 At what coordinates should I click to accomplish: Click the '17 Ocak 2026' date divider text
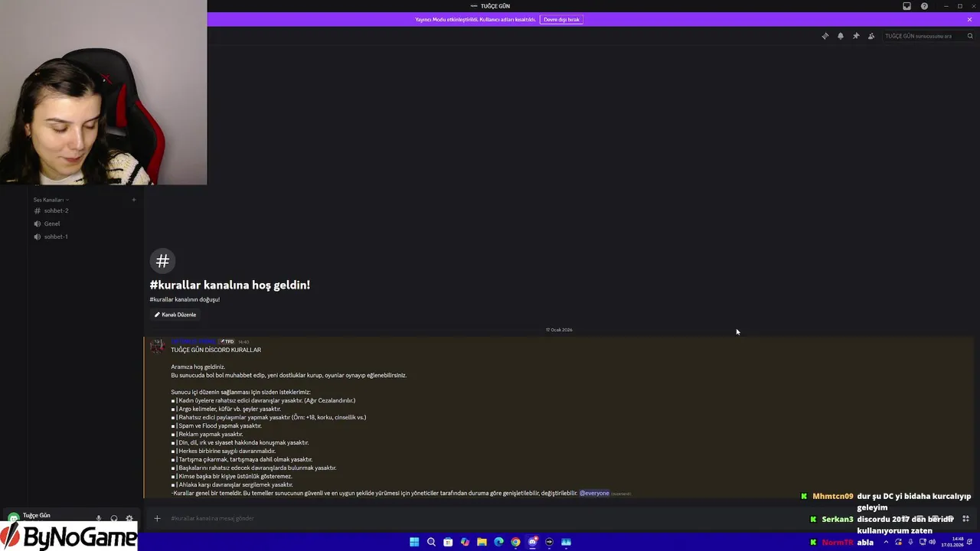click(x=559, y=330)
